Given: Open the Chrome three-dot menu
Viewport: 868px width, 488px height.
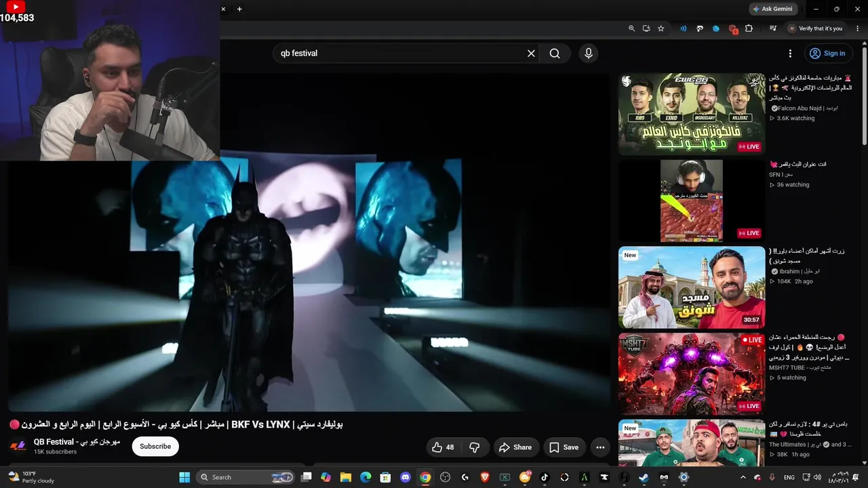Looking at the screenshot, I should (x=856, y=28).
